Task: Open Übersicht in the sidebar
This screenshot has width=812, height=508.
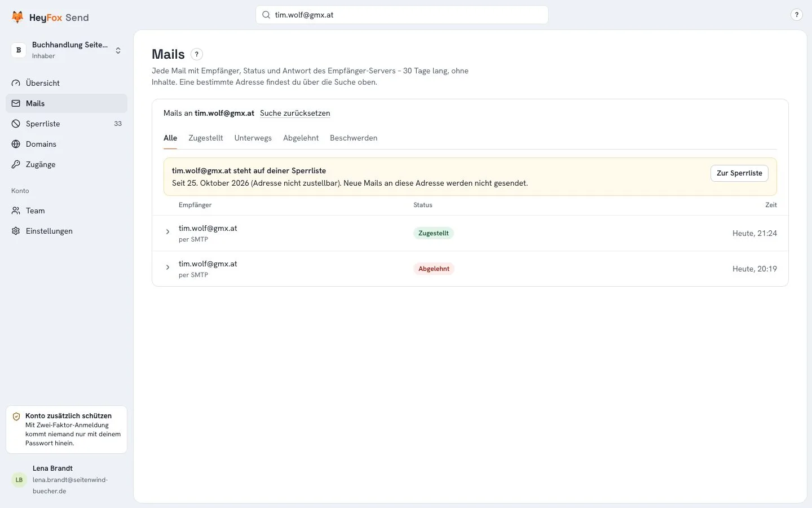Action: pos(67,83)
